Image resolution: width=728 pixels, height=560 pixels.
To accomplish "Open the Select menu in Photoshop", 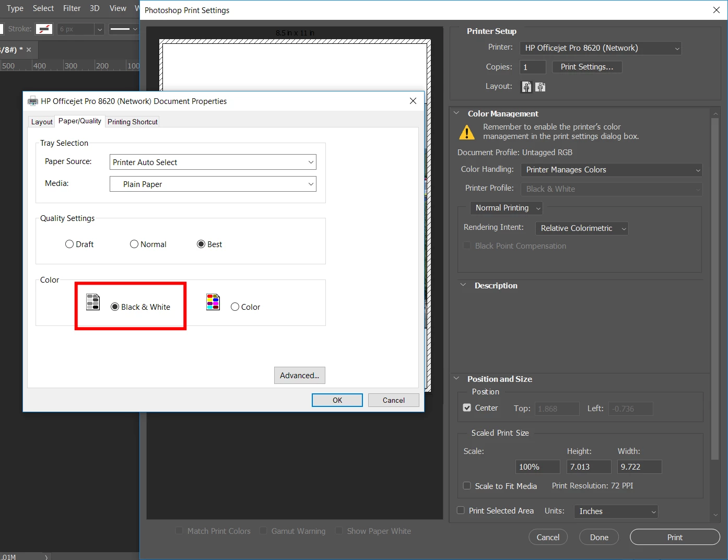I will pos(43,8).
